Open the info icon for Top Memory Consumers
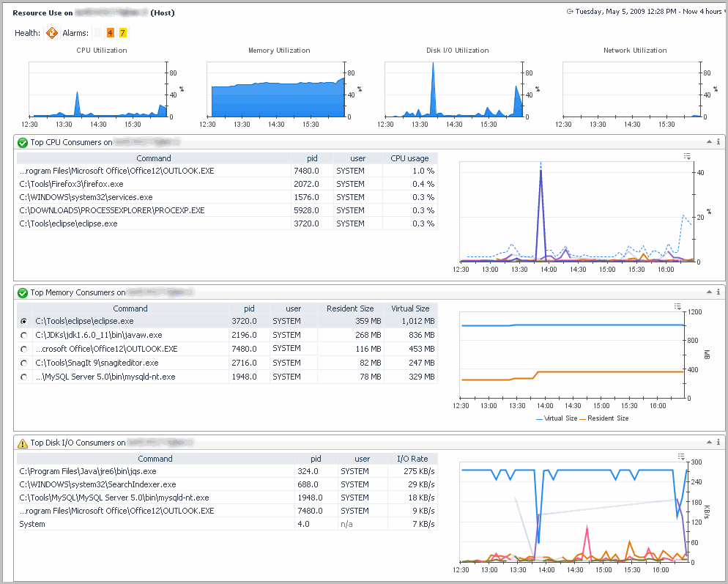 pyautogui.click(x=718, y=292)
